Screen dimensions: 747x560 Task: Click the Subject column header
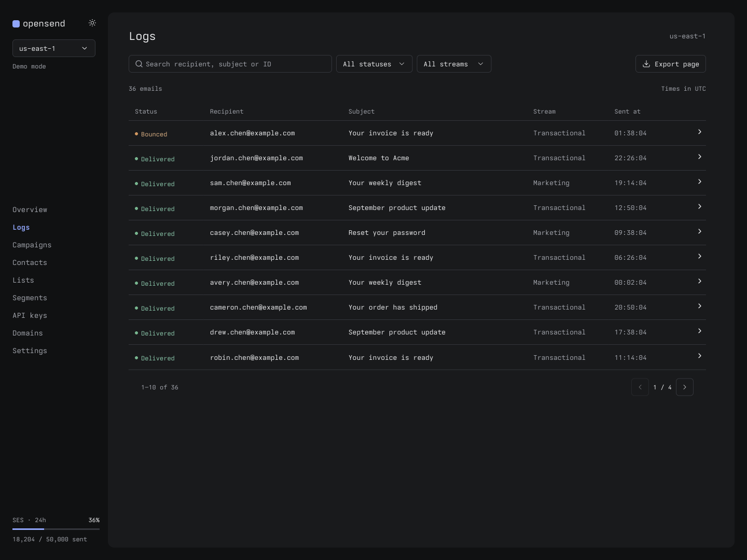coord(362,111)
